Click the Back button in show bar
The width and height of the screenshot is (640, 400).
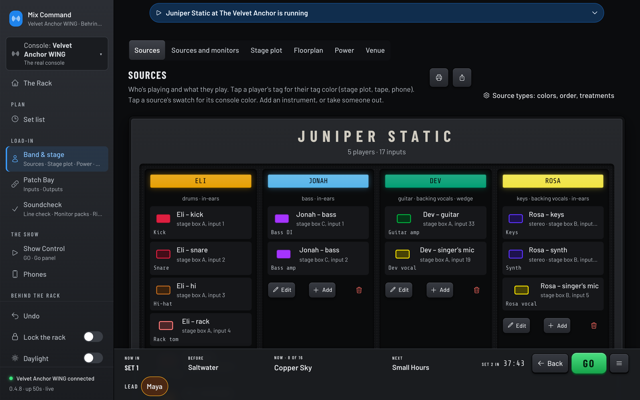550,363
